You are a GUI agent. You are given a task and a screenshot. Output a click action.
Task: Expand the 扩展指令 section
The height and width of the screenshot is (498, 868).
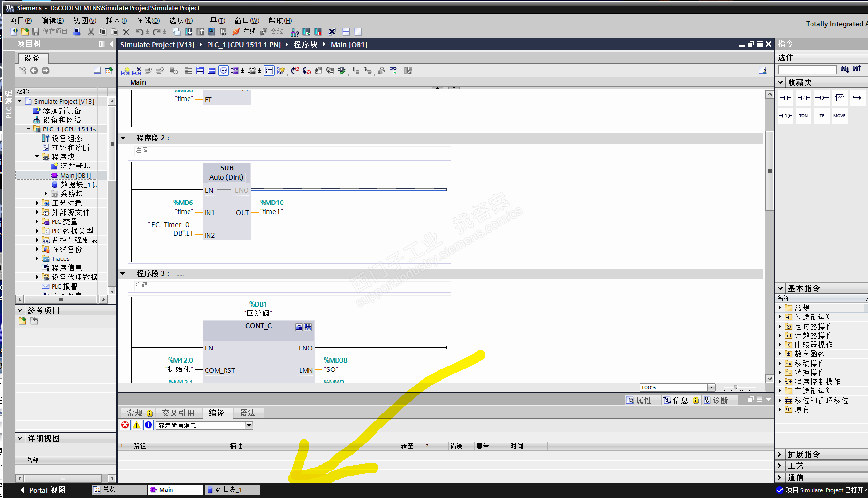[781, 454]
